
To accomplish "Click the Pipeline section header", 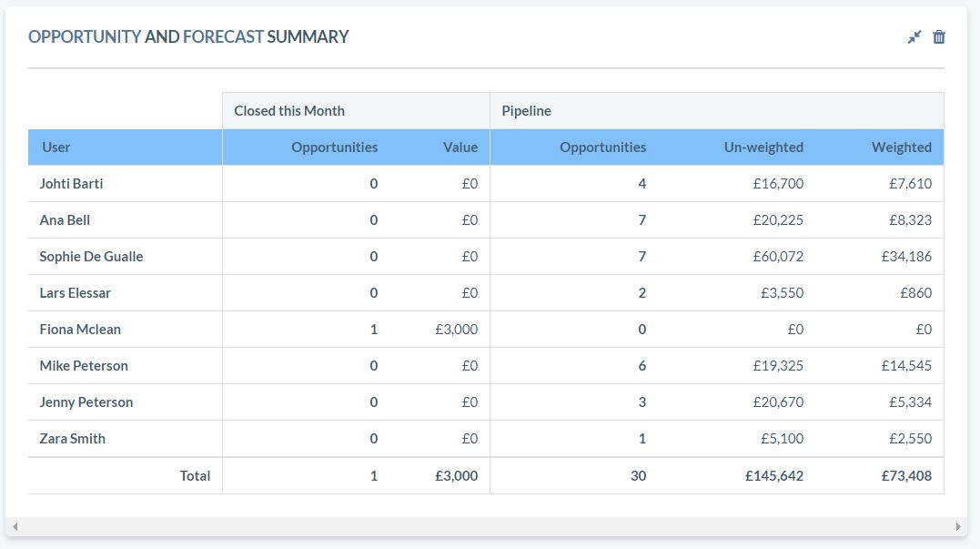I will coord(526,110).
